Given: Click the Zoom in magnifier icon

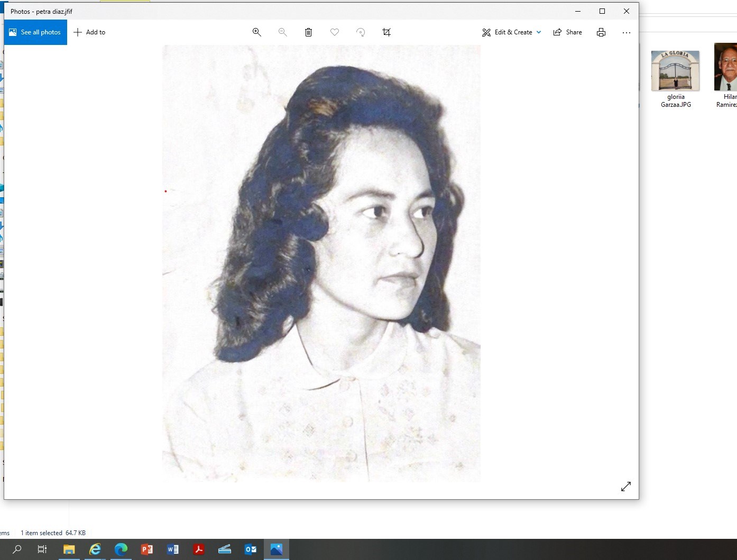Looking at the screenshot, I should [x=257, y=32].
